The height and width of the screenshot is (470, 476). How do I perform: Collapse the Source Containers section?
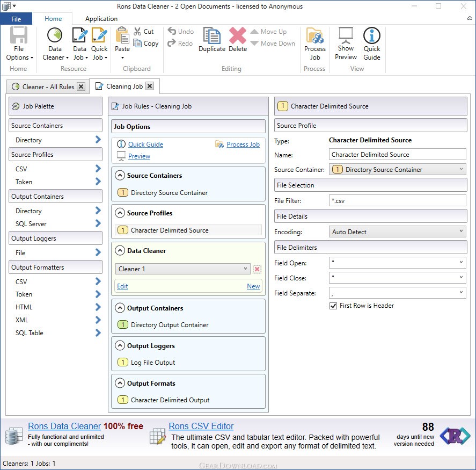(x=120, y=176)
